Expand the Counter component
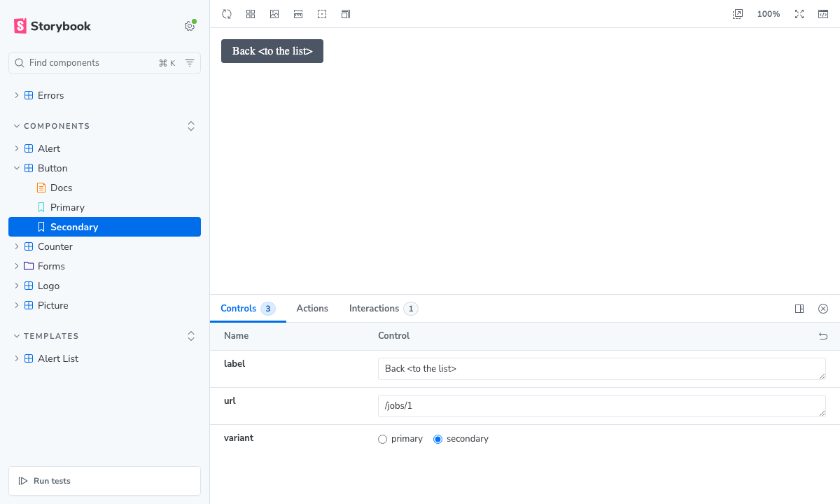The height and width of the screenshot is (504, 840). 104,246
